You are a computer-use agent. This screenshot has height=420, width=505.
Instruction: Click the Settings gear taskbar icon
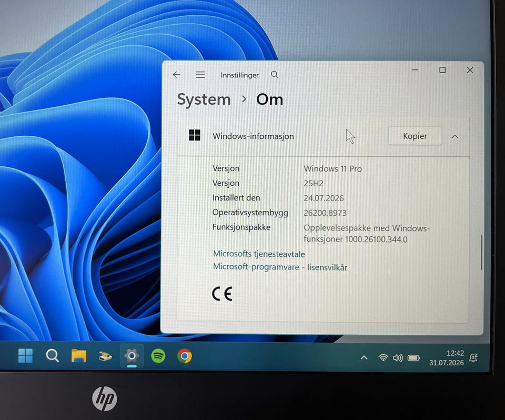click(132, 356)
